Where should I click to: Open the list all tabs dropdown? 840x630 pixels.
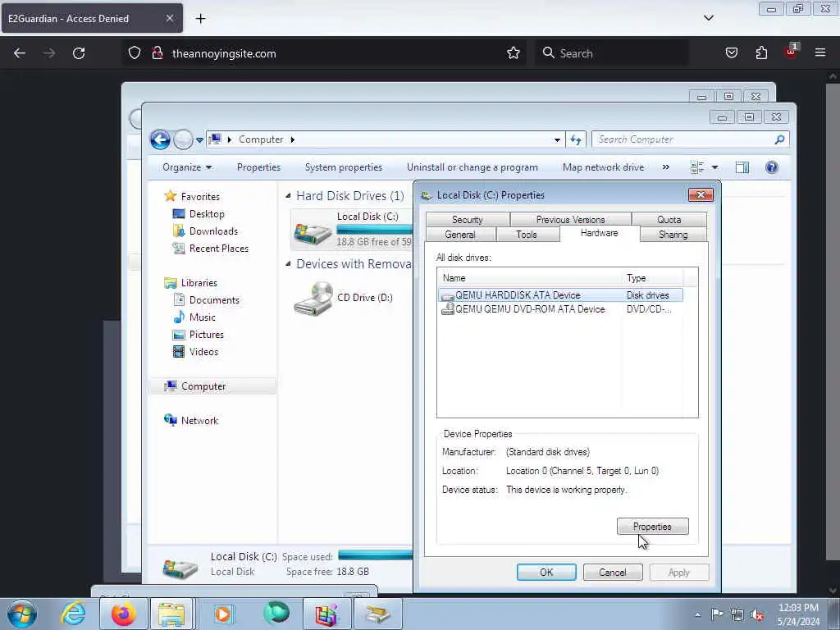[709, 18]
